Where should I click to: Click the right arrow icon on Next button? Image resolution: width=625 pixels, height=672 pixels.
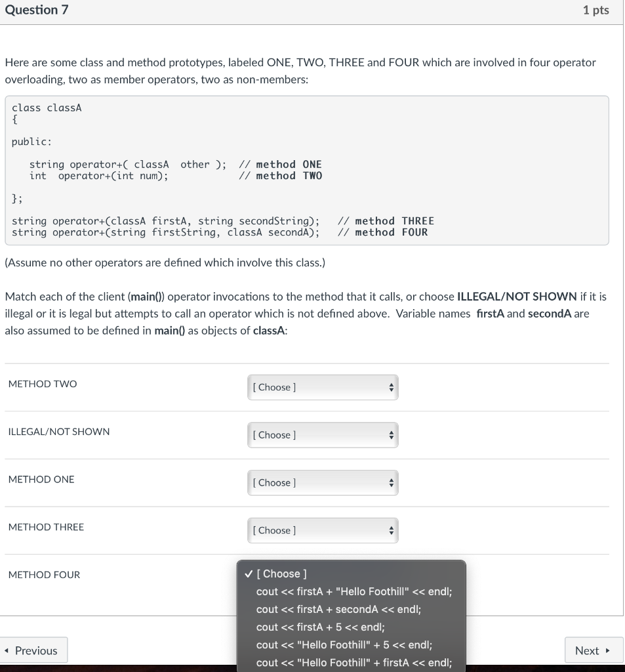(607, 650)
